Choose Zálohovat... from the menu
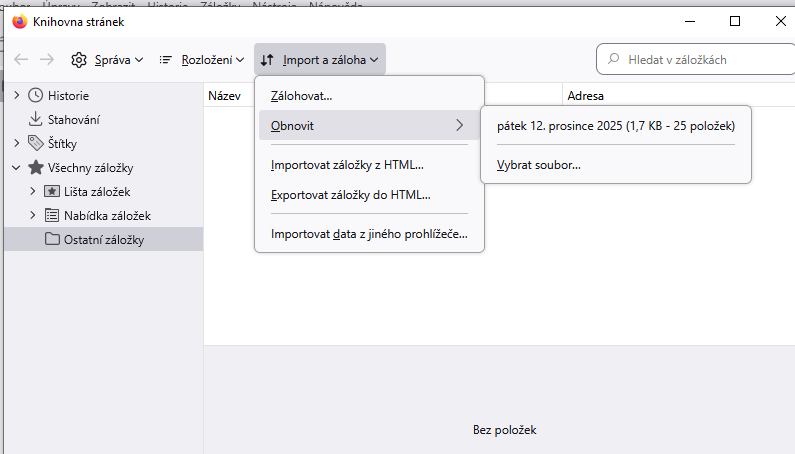 coord(302,95)
